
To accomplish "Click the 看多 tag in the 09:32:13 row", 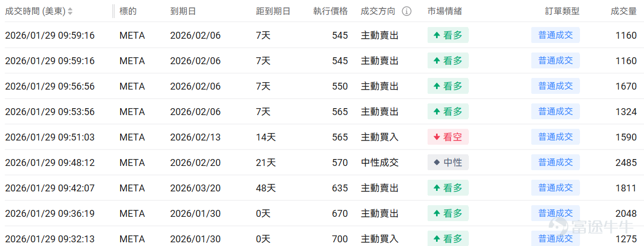I will coord(448,239).
